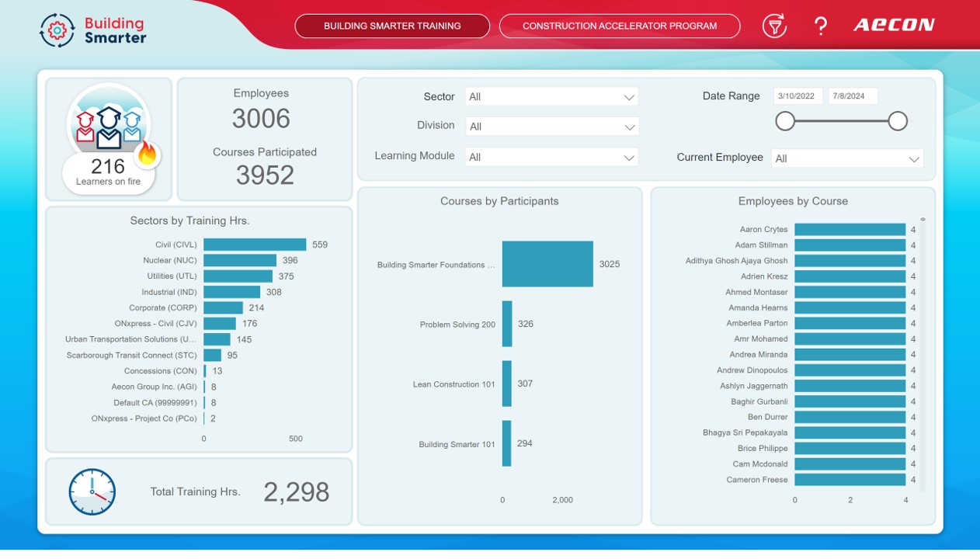Open the Building Smarter Training tab
Screen dimensions: 980x559
(392, 26)
